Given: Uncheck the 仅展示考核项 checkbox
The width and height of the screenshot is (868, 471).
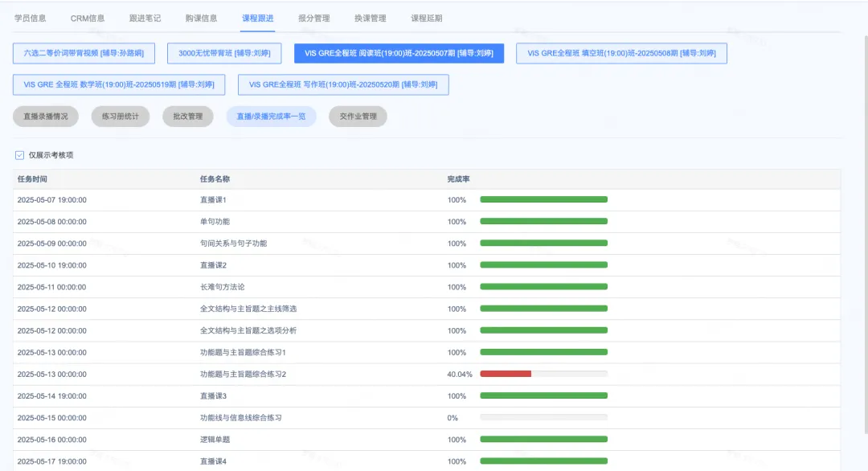Looking at the screenshot, I should (18, 154).
